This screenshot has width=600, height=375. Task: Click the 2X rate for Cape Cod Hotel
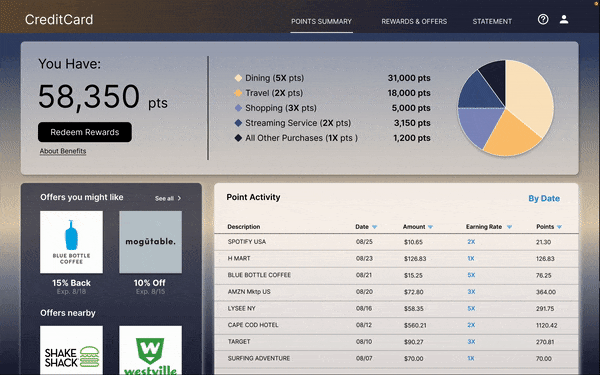(471, 325)
